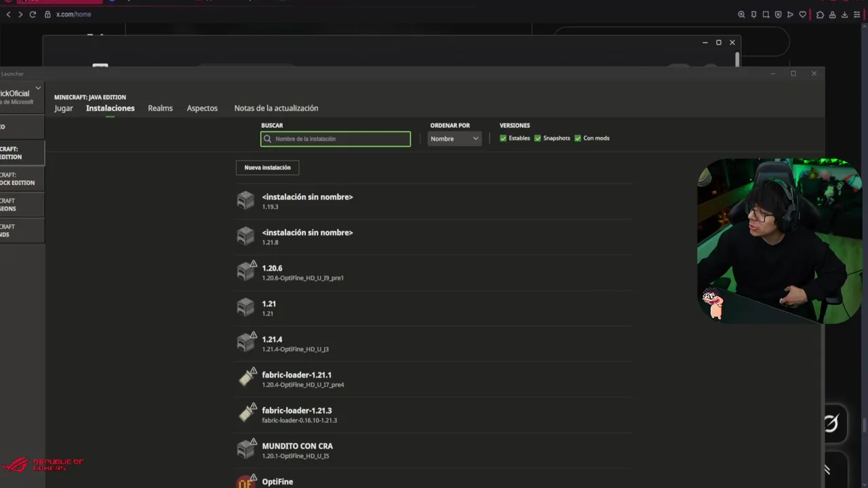Click furnace icon of 1.21.8 installation
Screen dimensions: 868x488
click(245, 236)
